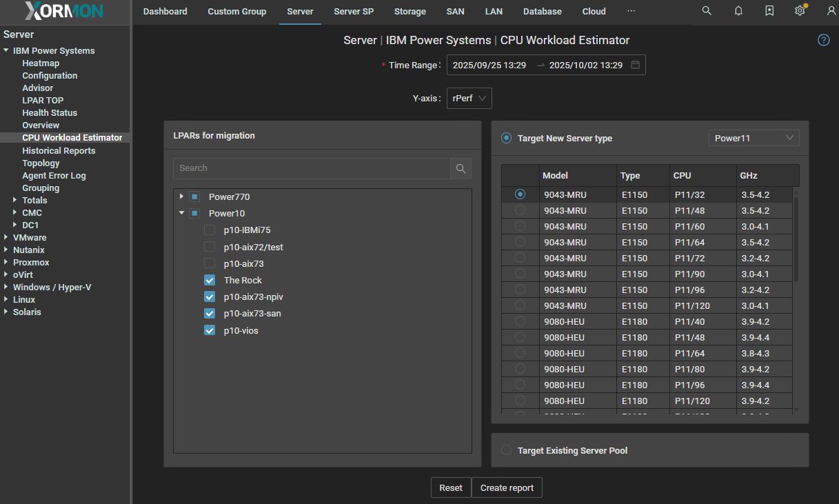Viewport: 839px width, 504px height.
Task: Open the more tabs ellipsis menu
Action: [x=631, y=12]
